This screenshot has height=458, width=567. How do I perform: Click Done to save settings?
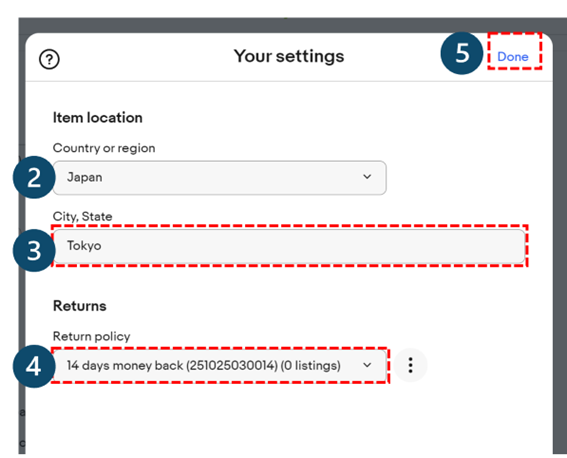[513, 57]
